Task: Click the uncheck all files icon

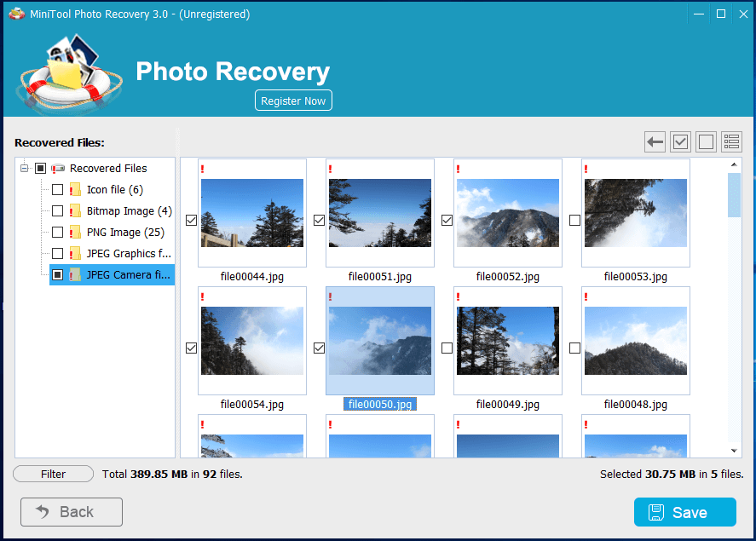Action: click(x=706, y=142)
